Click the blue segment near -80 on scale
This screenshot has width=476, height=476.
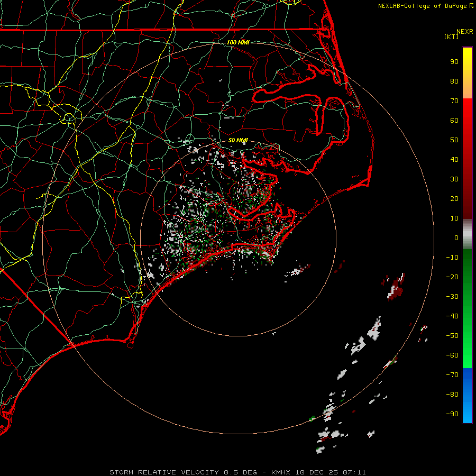click(x=467, y=394)
